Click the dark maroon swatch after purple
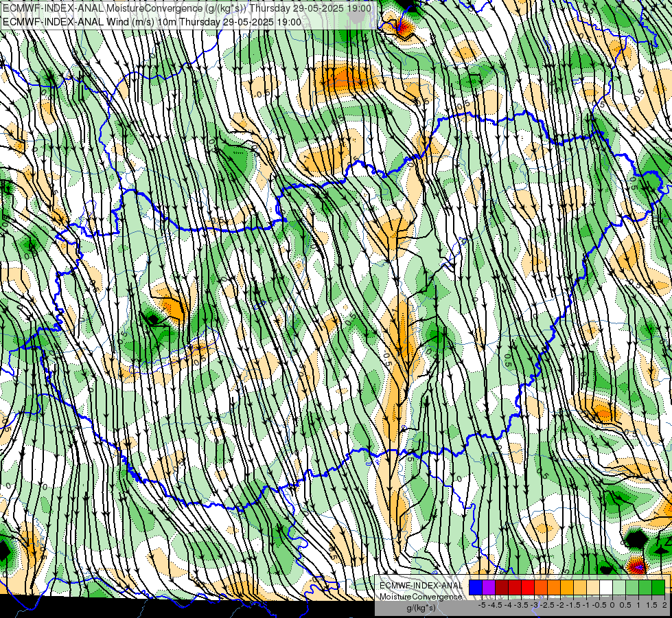 (x=502, y=587)
